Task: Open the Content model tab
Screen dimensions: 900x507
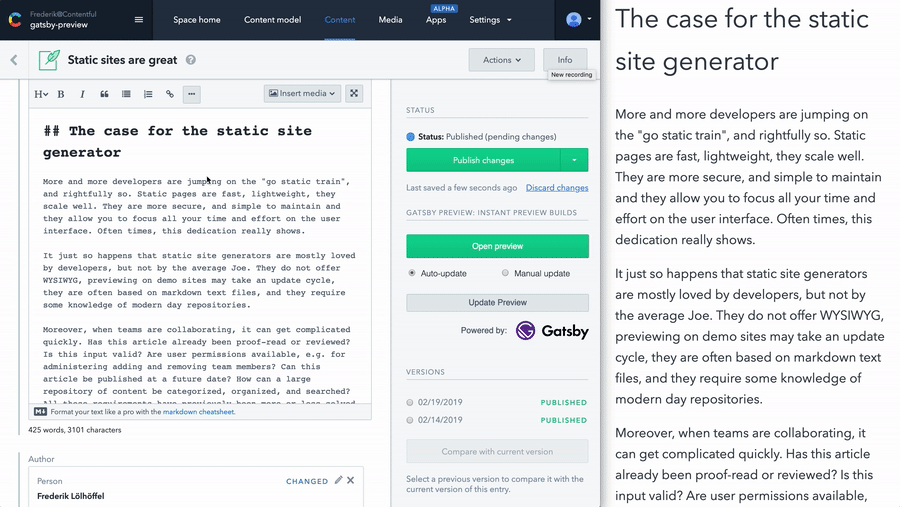Action: [272, 20]
